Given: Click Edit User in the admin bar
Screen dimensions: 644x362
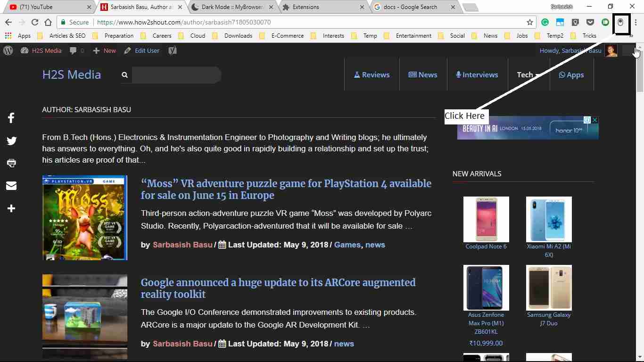Looking at the screenshot, I should click(x=142, y=50).
